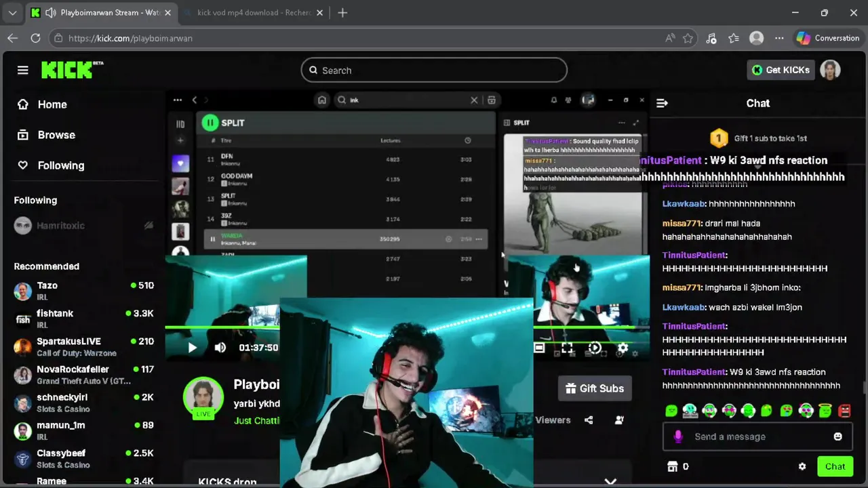Viewport: 868px width, 488px height.
Task: Open the KICKs shop icon
Action: 673,466
